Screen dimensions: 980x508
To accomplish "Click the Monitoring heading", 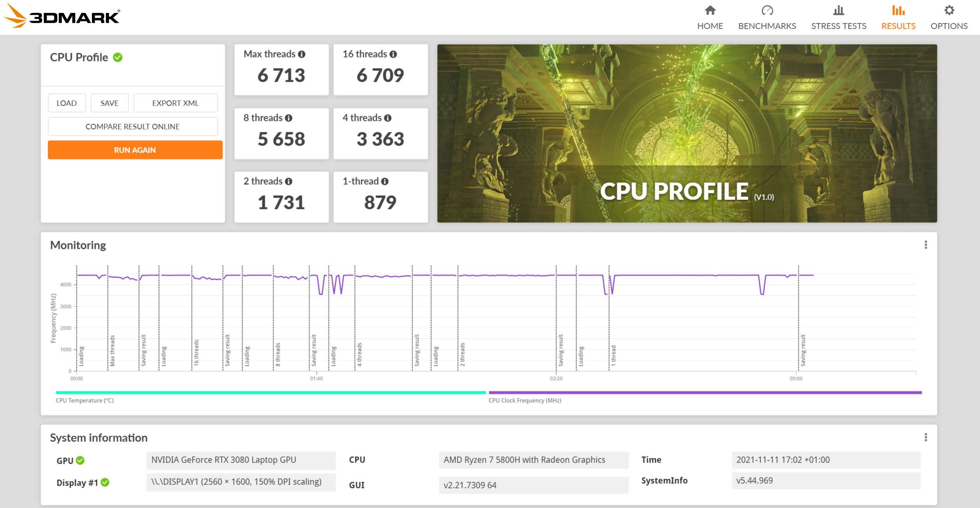I will pyautogui.click(x=78, y=245).
